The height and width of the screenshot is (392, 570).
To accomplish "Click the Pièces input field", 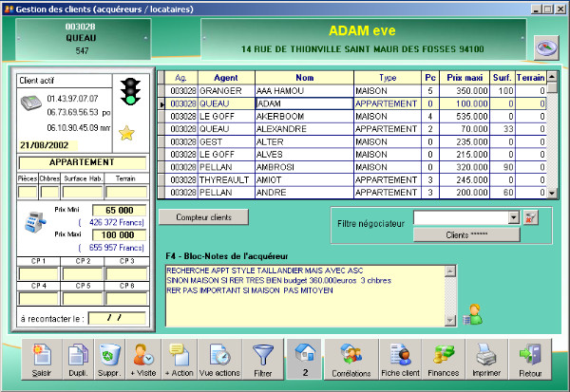I will click(x=28, y=192).
